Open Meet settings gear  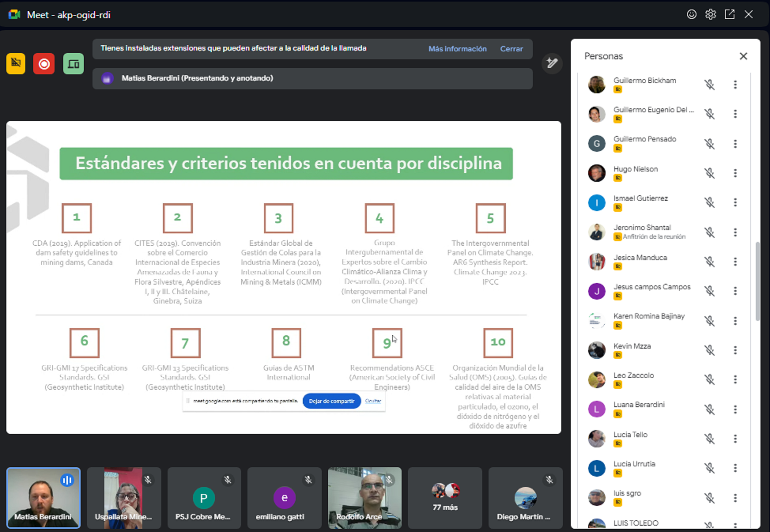pyautogui.click(x=710, y=15)
